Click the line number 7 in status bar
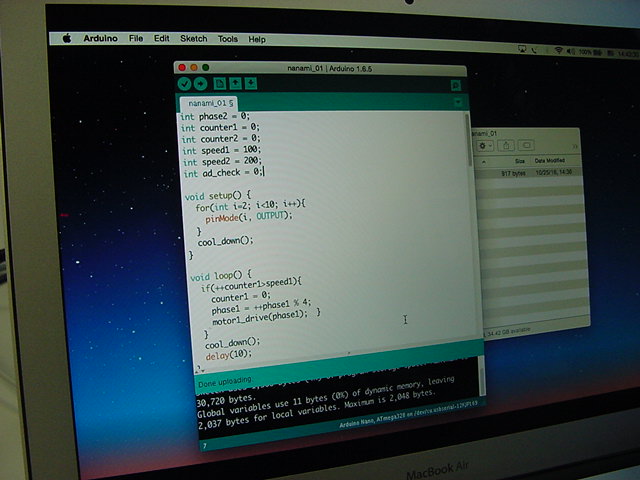This screenshot has width=640, height=480. point(204,446)
